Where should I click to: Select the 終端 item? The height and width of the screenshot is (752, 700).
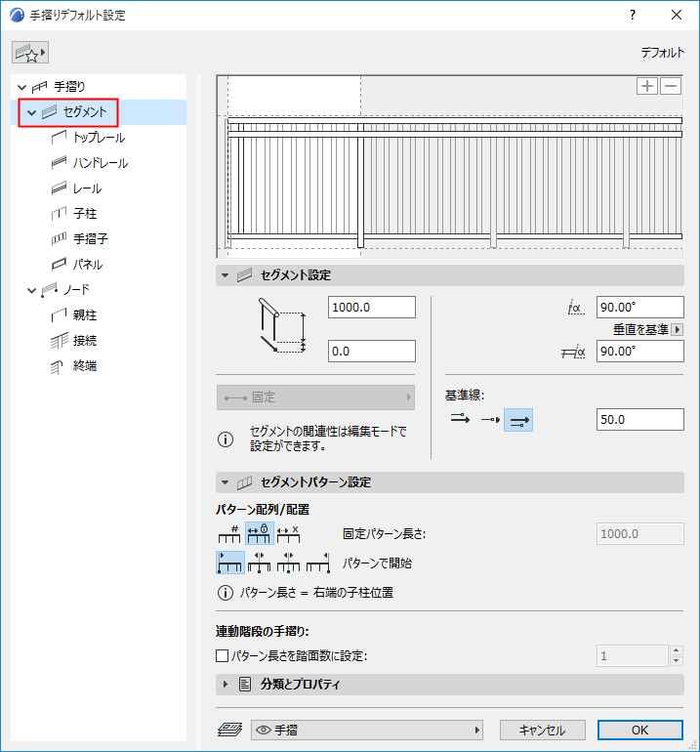coord(85,366)
